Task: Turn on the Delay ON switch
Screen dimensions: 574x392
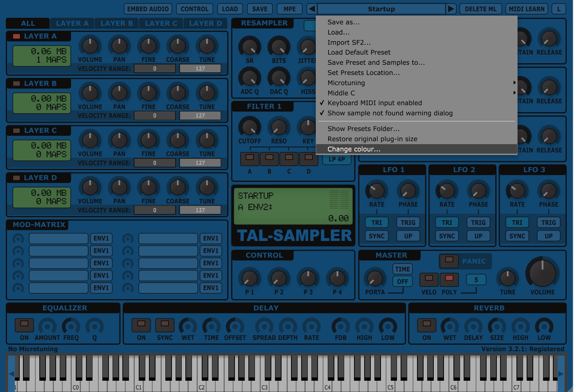Action: coord(141,325)
